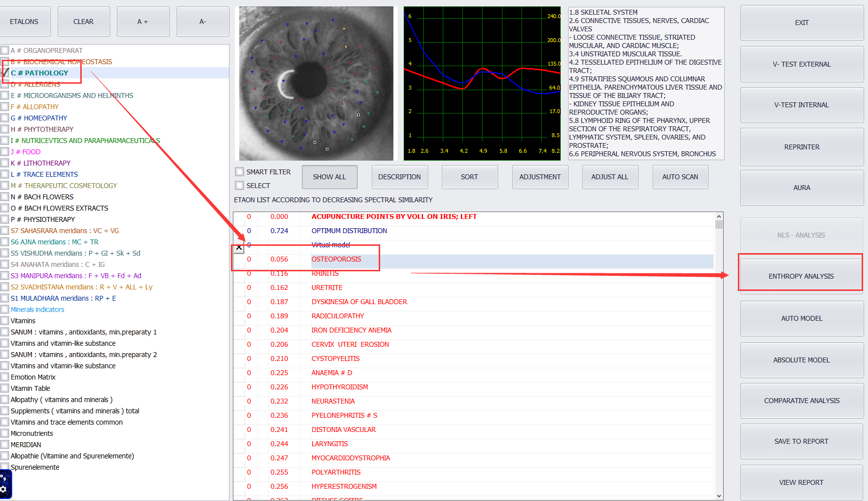Image resolution: width=868 pixels, height=501 pixels.
Task: Select Spurenelemente item
Action: pos(35,467)
